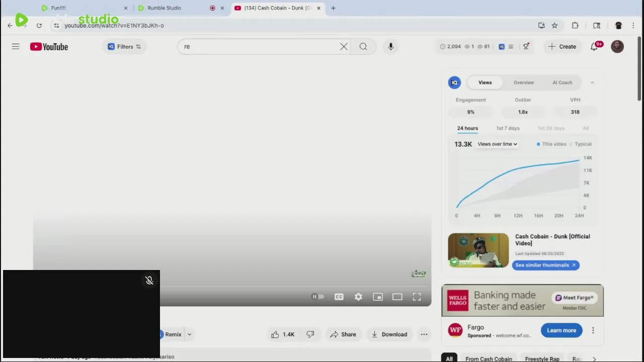The height and width of the screenshot is (362, 644).
Task: Click the vidIQ logo badge in header stats
Action: click(x=502, y=47)
